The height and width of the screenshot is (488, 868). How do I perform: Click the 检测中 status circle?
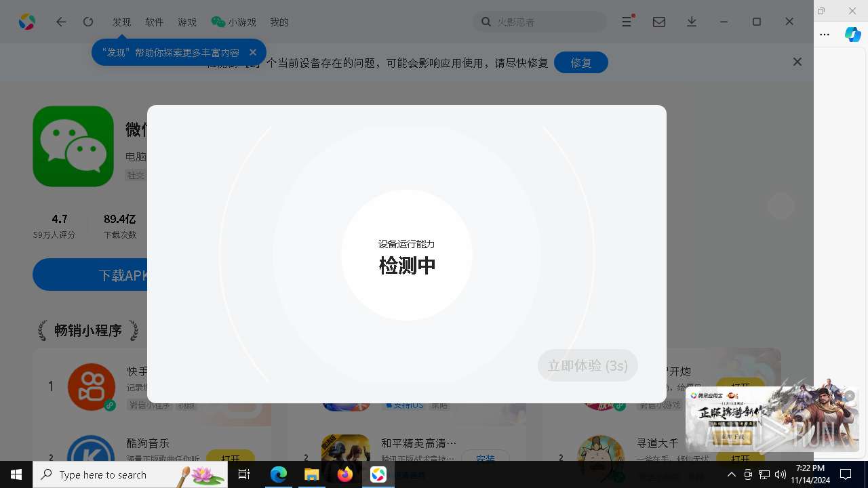click(x=407, y=256)
